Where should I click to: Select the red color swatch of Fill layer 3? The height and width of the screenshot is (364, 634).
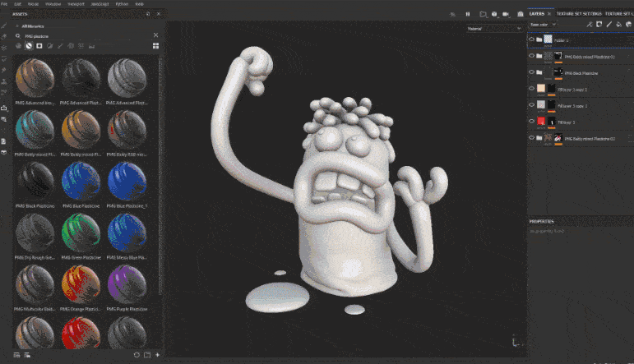click(541, 122)
